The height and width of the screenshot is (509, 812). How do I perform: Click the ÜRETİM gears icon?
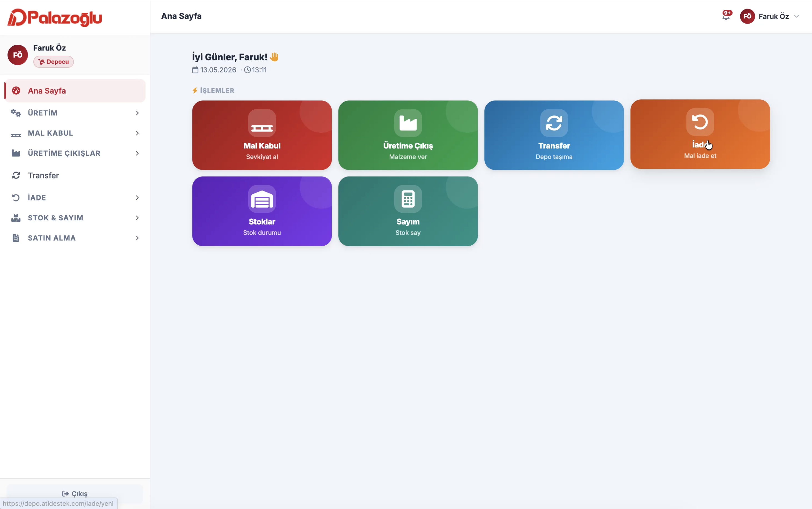pos(16,113)
